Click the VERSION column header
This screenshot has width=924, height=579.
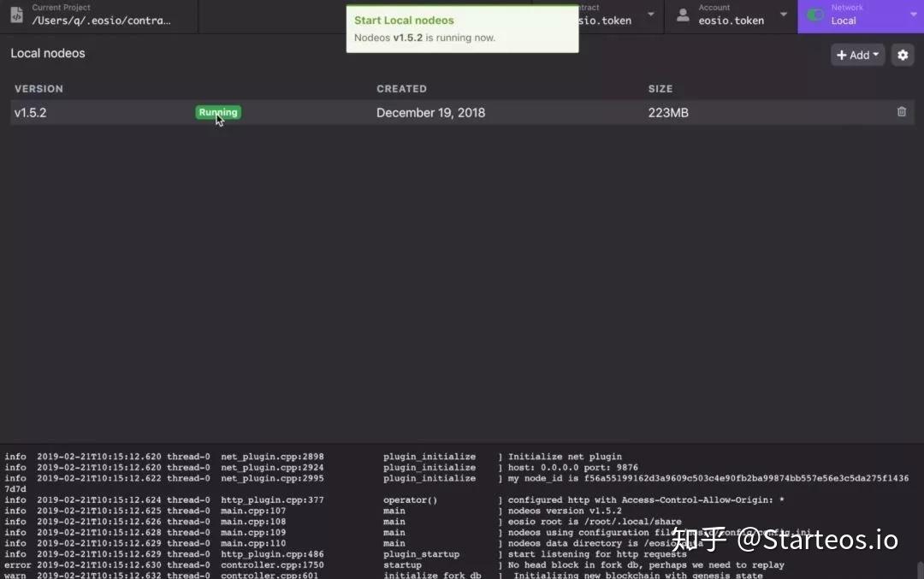point(38,88)
